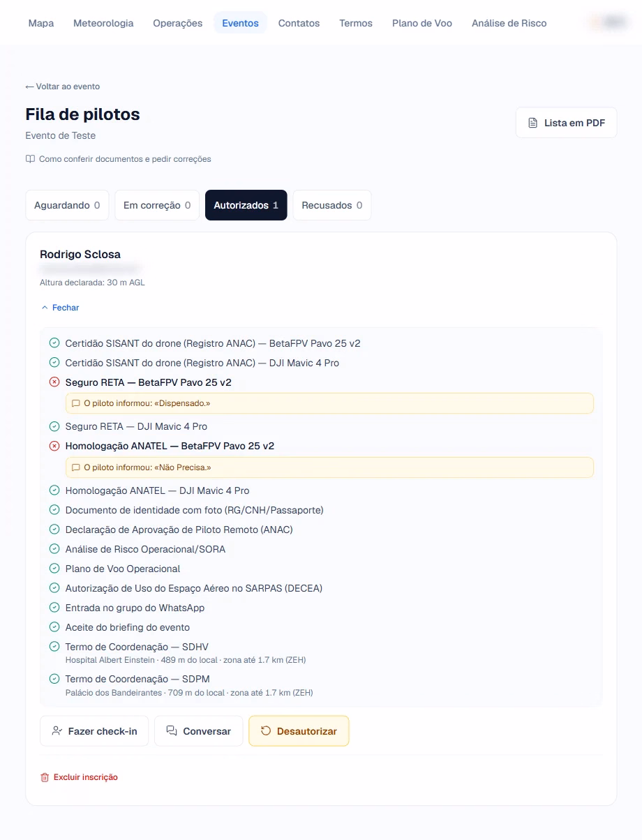
Task: Open the Mapa navigation tab
Action: tap(41, 23)
